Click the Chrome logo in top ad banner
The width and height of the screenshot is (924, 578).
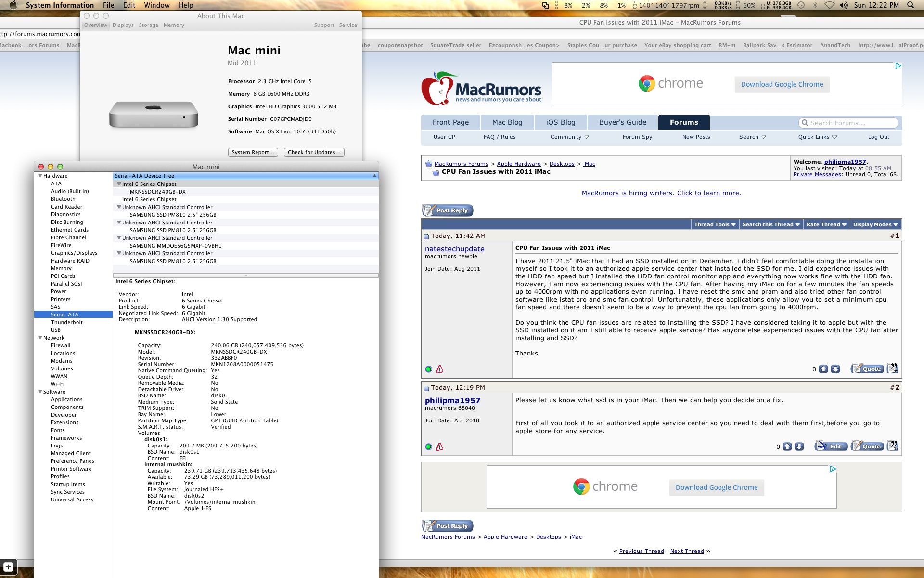pos(647,84)
